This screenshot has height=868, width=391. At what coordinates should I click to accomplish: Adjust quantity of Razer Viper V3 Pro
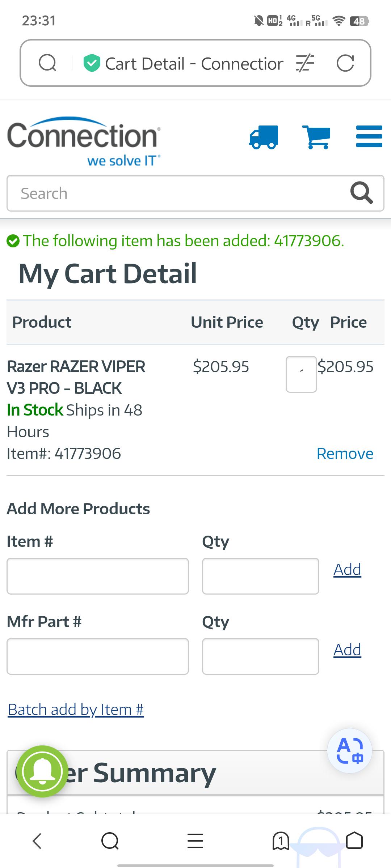pyautogui.click(x=302, y=373)
